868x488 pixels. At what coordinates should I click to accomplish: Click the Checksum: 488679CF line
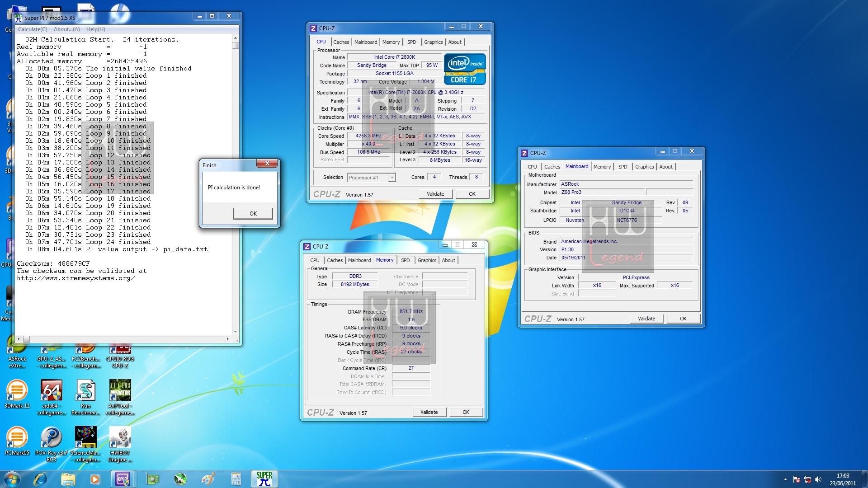coord(53,263)
